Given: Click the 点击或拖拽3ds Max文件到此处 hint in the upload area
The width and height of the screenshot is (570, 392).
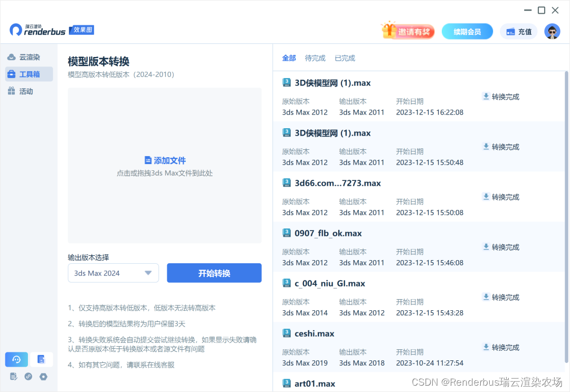Looking at the screenshot, I should pos(165,173).
